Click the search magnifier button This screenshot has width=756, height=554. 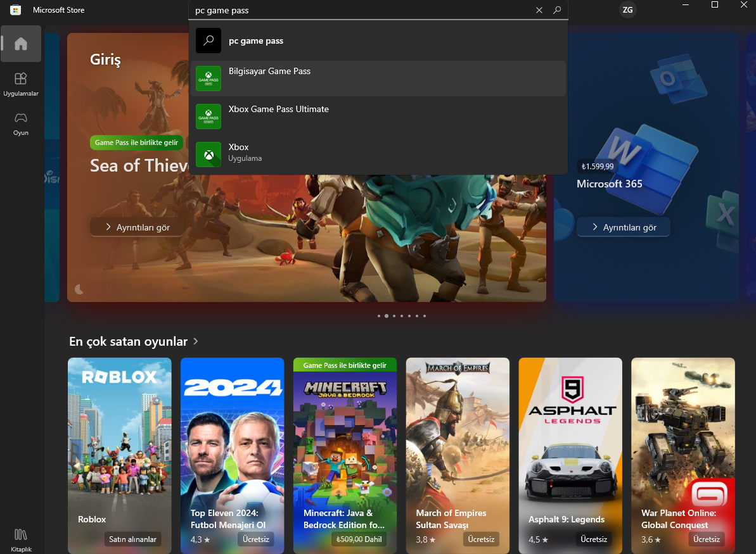pyautogui.click(x=557, y=10)
